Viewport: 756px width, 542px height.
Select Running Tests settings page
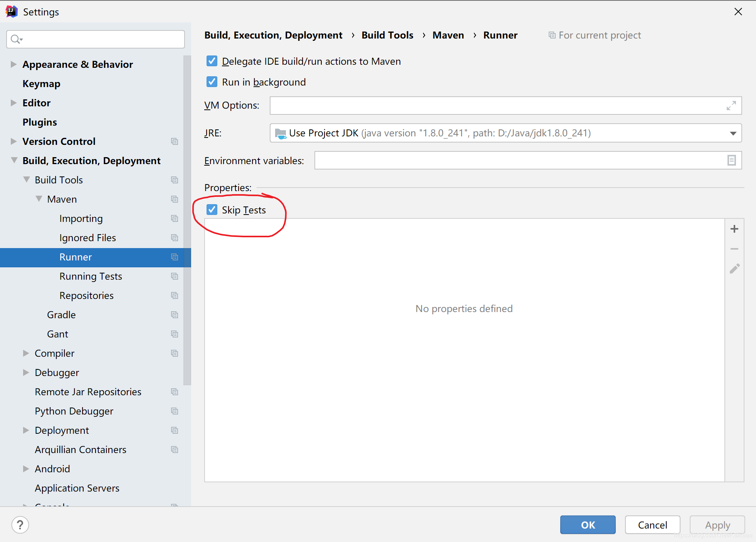(x=91, y=276)
